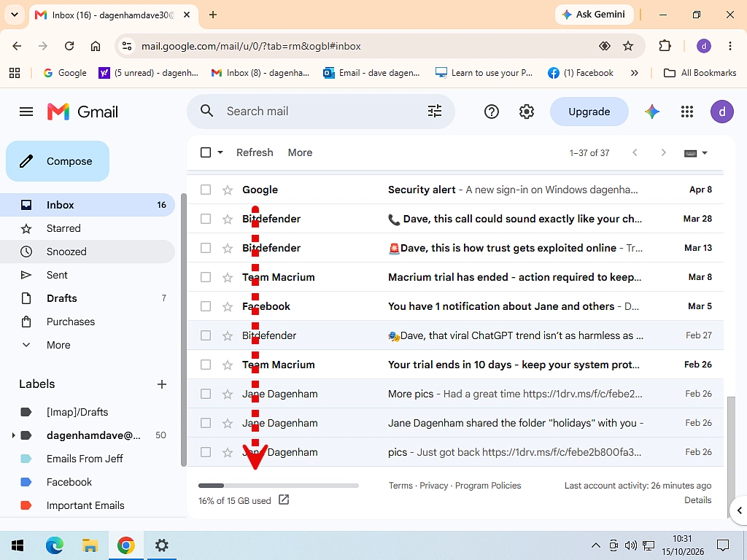Open input tools dropdown arrow
The width and height of the screenshot is (747, 560).
[705, 153]
